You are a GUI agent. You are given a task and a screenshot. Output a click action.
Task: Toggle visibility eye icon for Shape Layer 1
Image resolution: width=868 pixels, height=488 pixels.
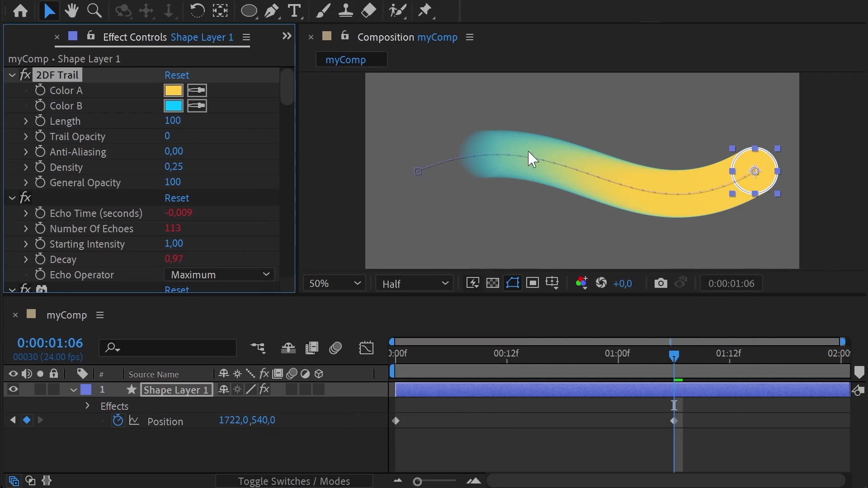13,389
